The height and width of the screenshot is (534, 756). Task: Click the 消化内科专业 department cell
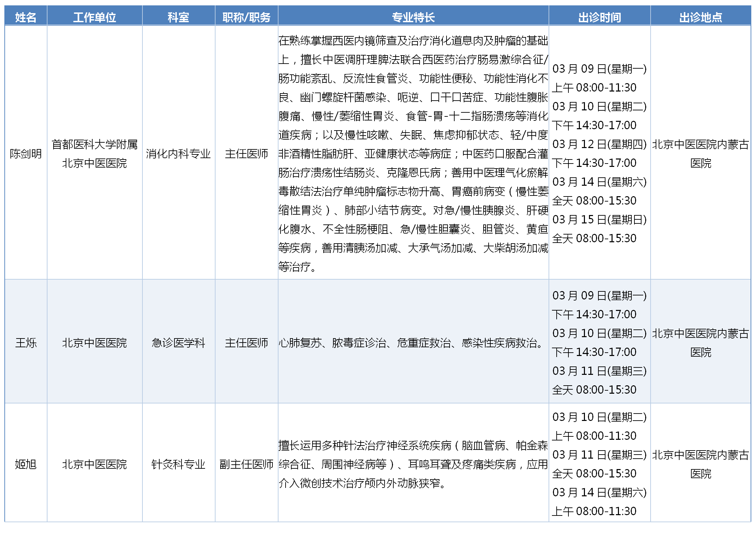tap(178, 154)
